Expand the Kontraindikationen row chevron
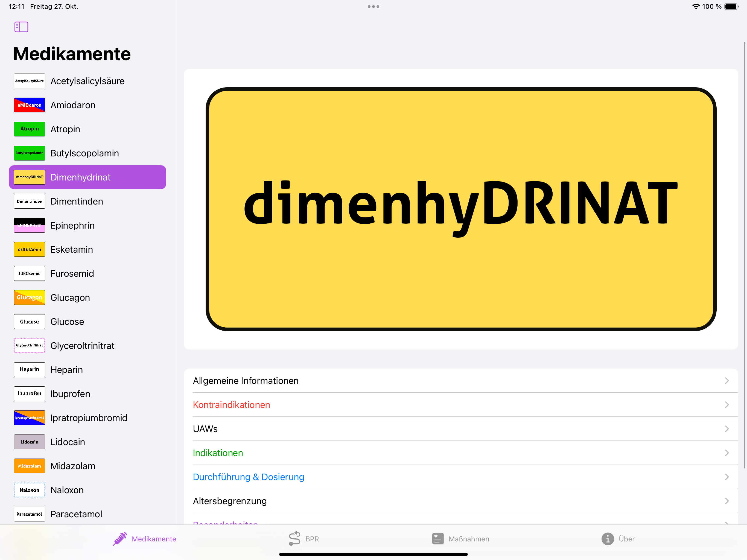The height and width of the screenshot is (560, 747). point(727,405)
